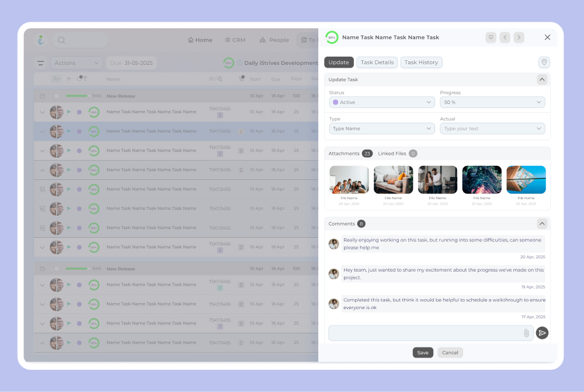Open the Status dropdown showing Active

coord(381,102)
